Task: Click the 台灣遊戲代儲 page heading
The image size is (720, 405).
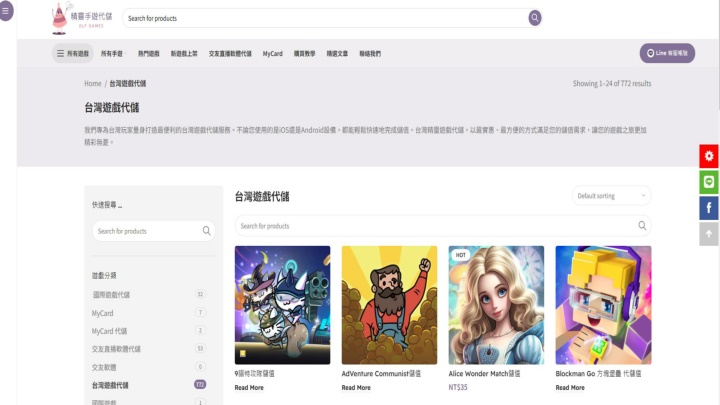Action: click(x=112, y=108)
